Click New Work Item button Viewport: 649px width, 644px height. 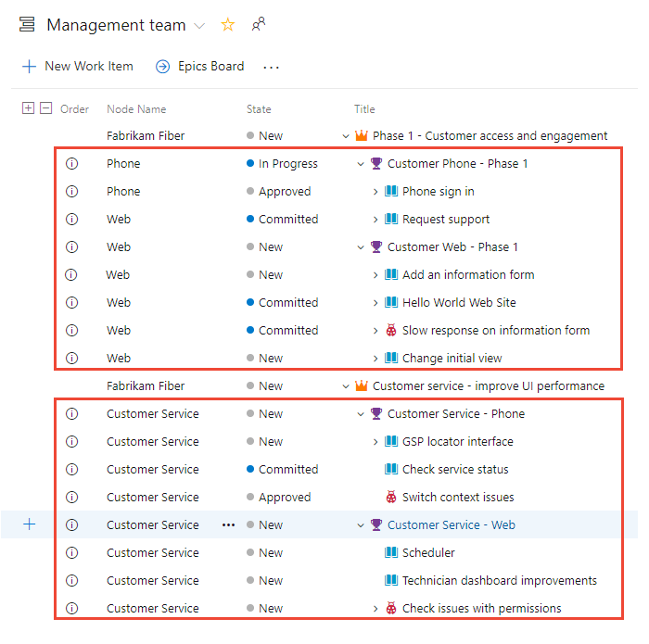(78, 67)
